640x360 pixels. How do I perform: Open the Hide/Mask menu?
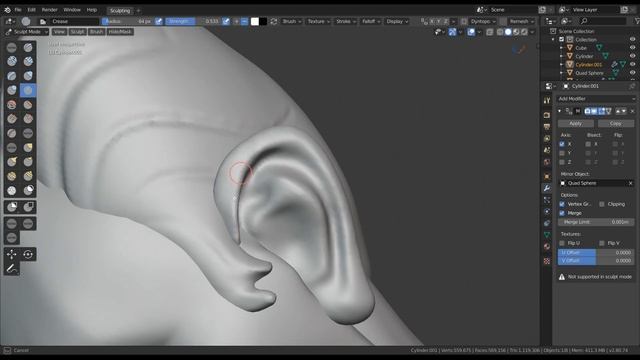[x=120, y=31]
